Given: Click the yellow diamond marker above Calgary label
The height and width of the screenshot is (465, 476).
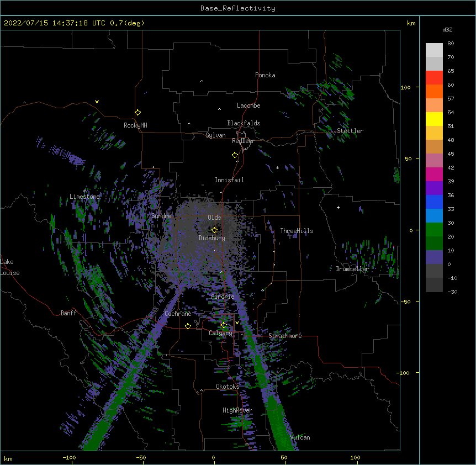Looking at the screenshot, I should pos(224,325).
